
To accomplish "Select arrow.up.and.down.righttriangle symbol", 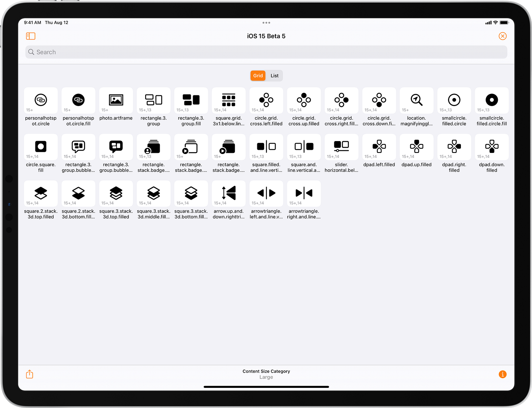I will (x=229, y=194).
